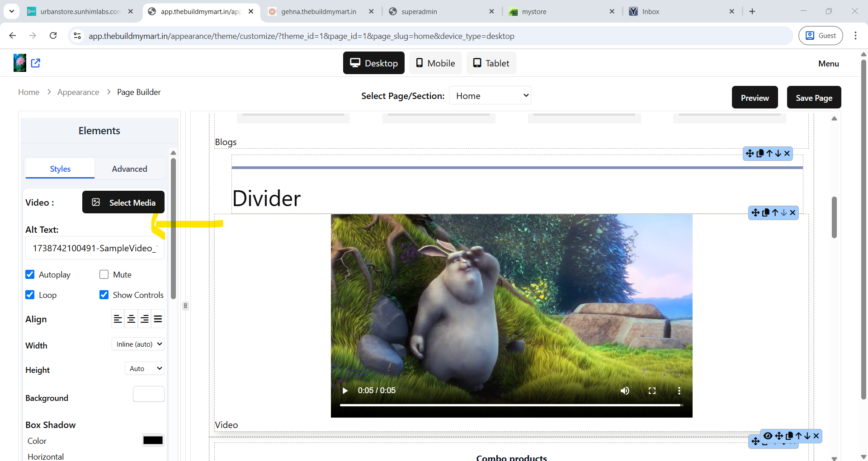The image size is (868, 461).
Task: Toggle visibility with the eye icon
Action: click(768, 436)
